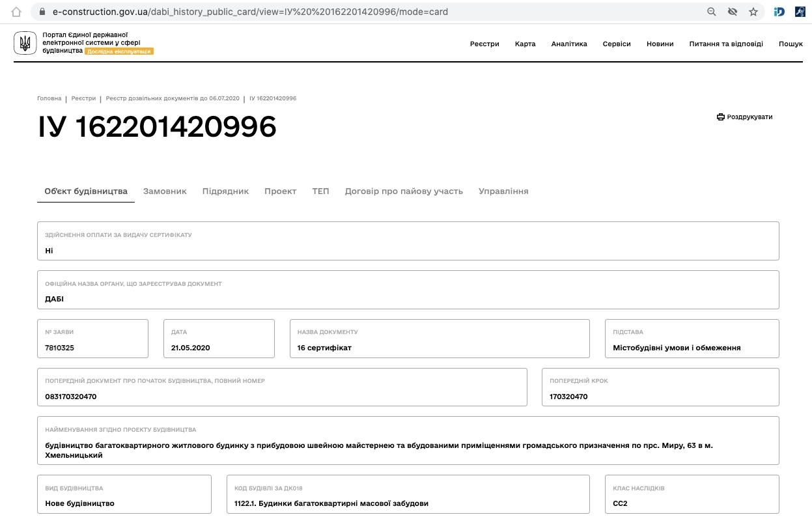Click the label Здійснення оплати за видачу сертифікату
The image size is (812, 532).
pos(119,235)
